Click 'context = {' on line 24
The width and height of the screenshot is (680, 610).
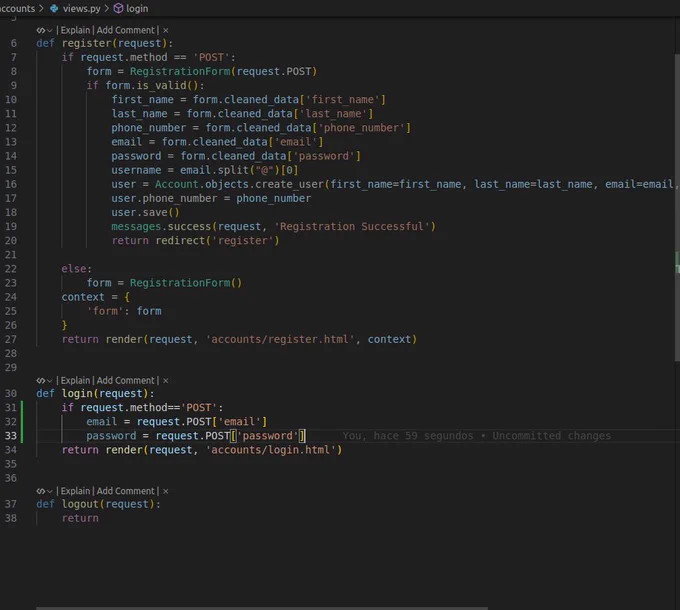95,297
